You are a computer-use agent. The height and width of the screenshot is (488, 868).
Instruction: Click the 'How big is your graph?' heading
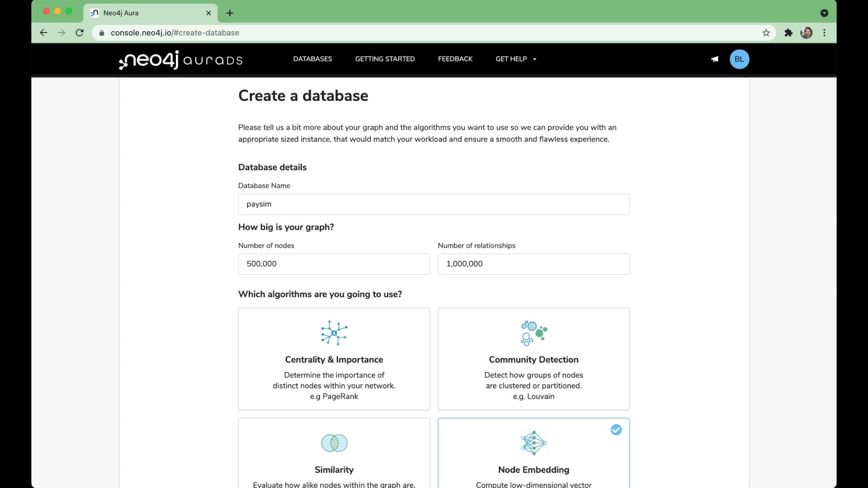click(x=286, y=227)
